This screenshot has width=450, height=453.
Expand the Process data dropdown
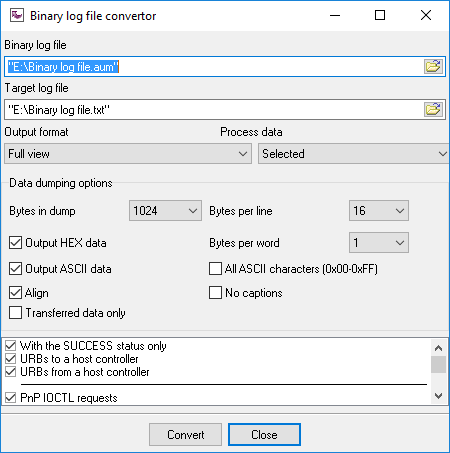point(354,154)
